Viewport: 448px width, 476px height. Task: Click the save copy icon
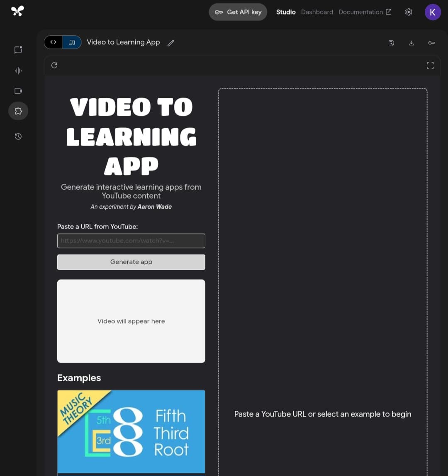click(391, 43)
